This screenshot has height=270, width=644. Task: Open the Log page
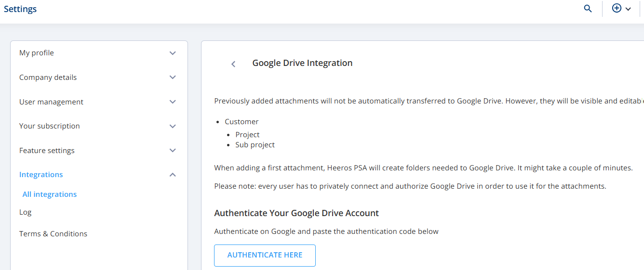click(x=25, y=212)
